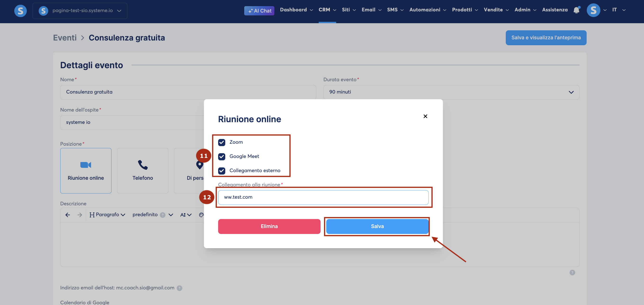Click the red Elimina button
This screenshot has width=644, height=305.
click(269, 226)
